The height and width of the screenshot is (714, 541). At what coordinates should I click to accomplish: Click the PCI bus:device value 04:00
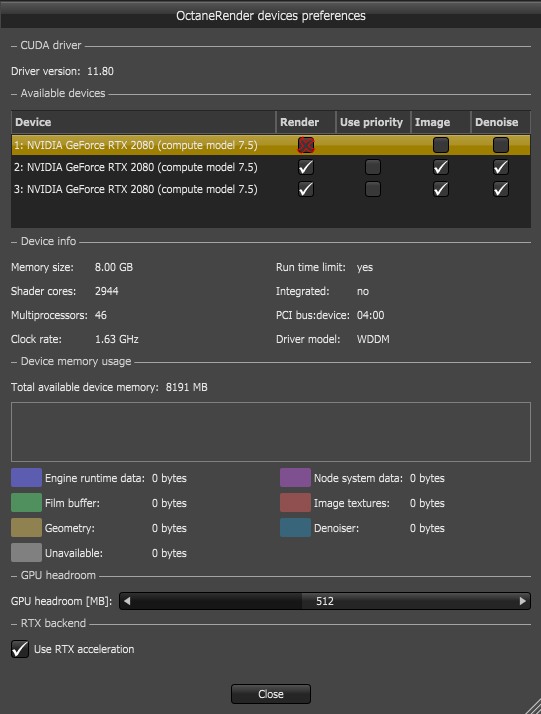point(370,315)
